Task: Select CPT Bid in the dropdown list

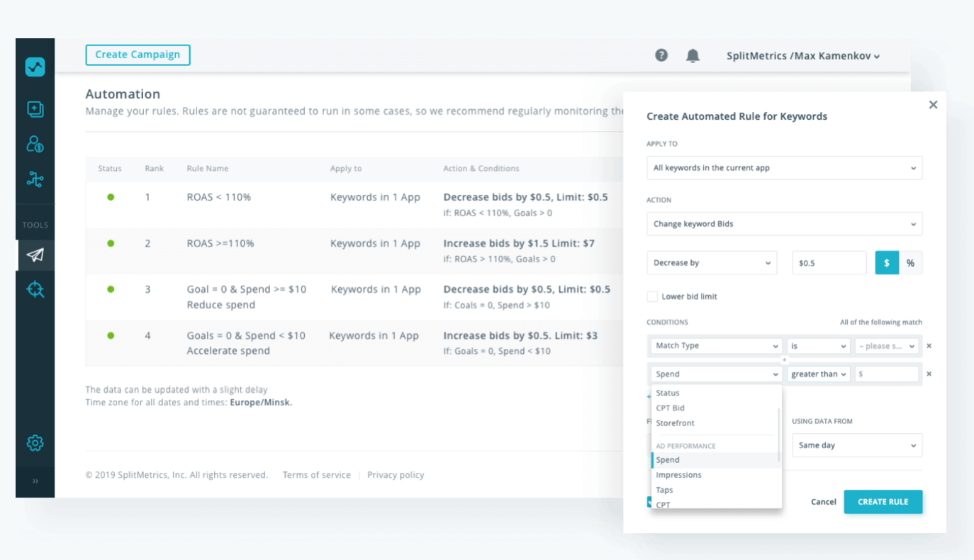Action: (x=670, y=408)
